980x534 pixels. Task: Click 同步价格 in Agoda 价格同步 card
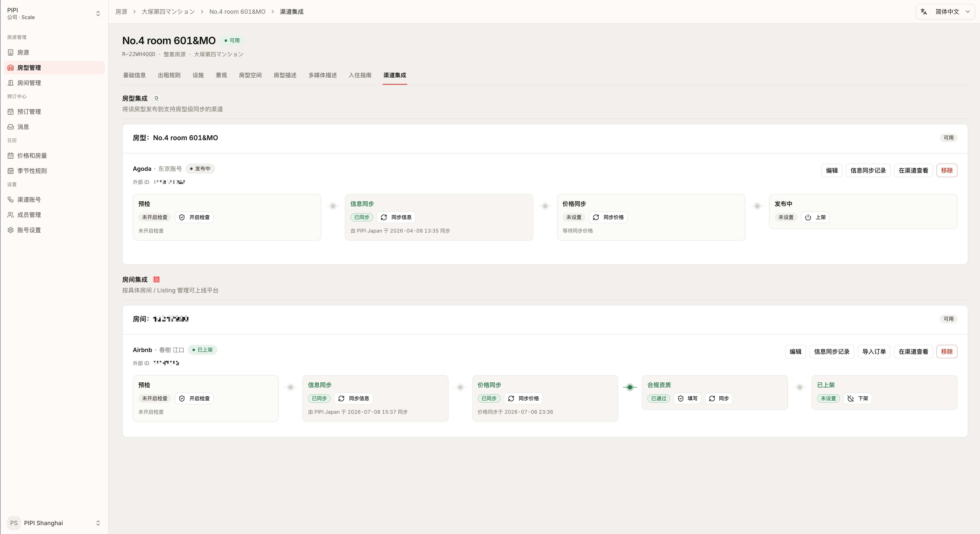pyautogui.click(x=608, y=217)
